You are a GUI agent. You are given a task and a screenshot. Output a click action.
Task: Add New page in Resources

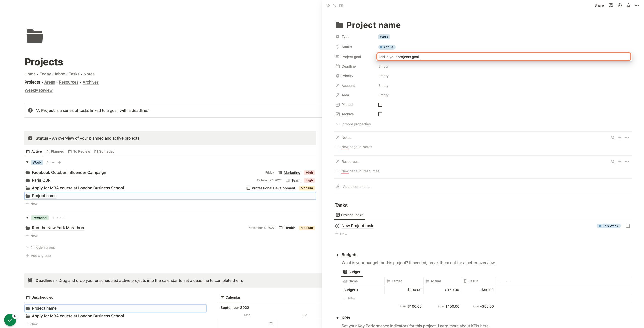coord(357,171)
